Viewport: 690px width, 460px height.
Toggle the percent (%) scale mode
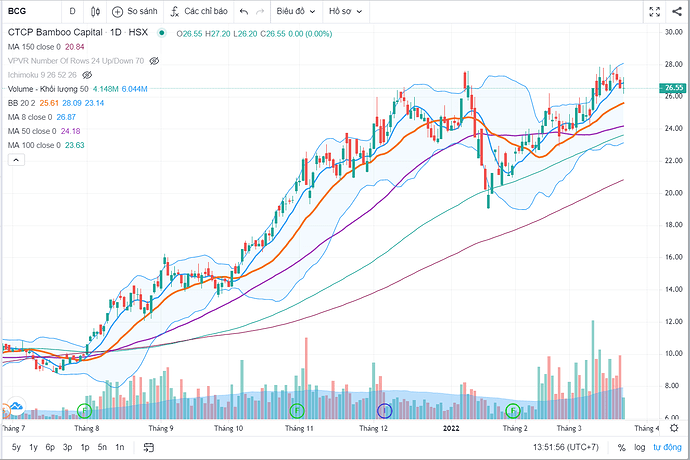(623, 446)
